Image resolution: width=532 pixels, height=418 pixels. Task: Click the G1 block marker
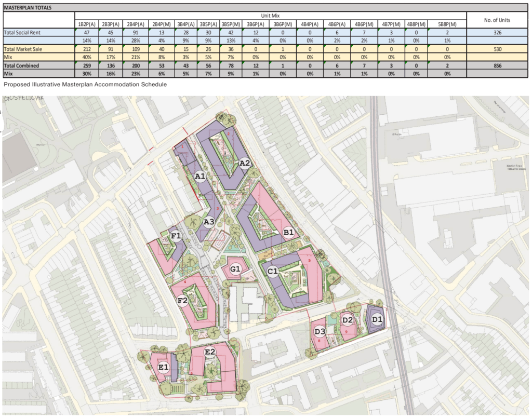coord(235,269)
